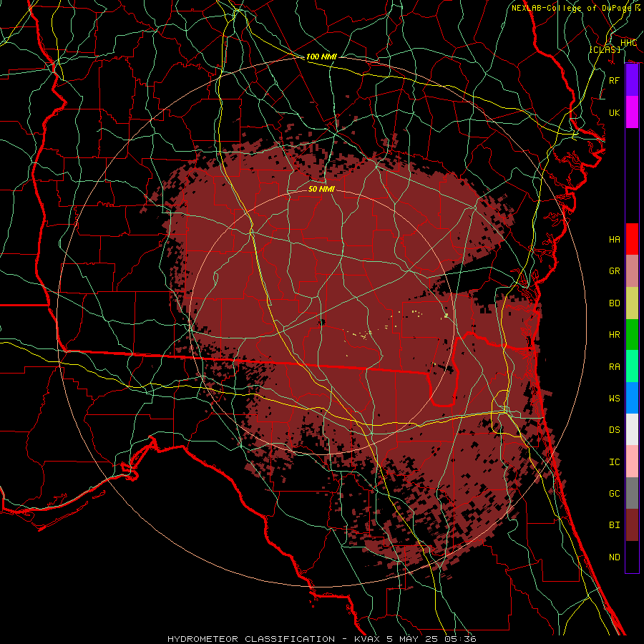Image resolution: width=644 pixels, height=644 pixels.
Task: Click the HA legend label
Action: 615,239
